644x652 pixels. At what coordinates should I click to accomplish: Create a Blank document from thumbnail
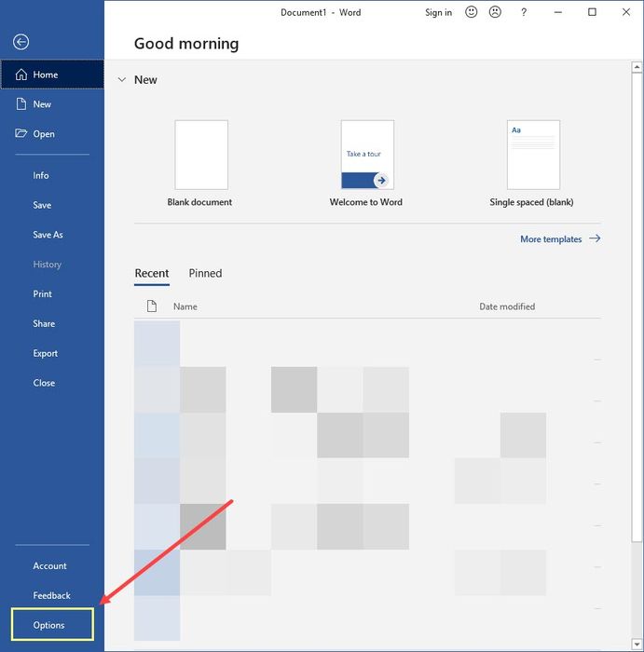[201, 155]
